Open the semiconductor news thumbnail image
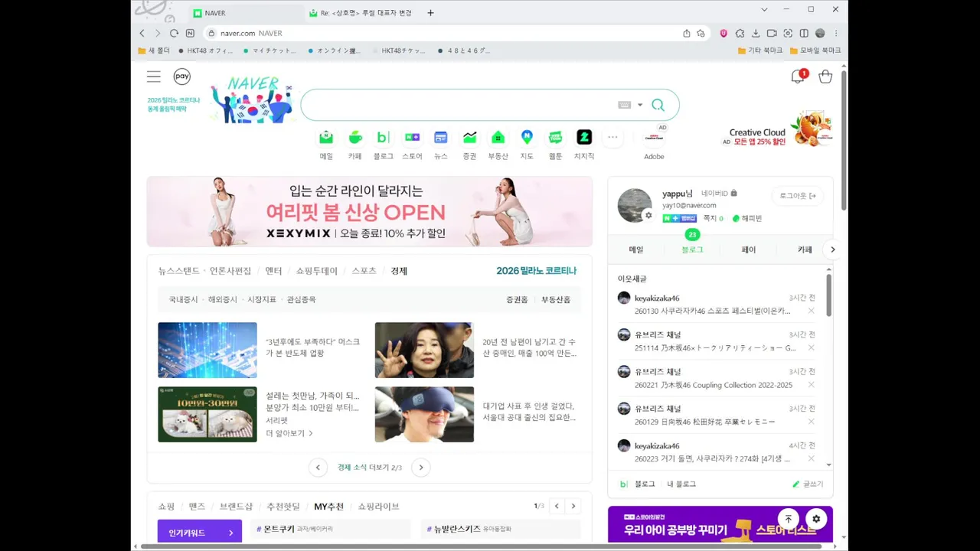This screenshot has width=980, height=551. coord(207,350)
